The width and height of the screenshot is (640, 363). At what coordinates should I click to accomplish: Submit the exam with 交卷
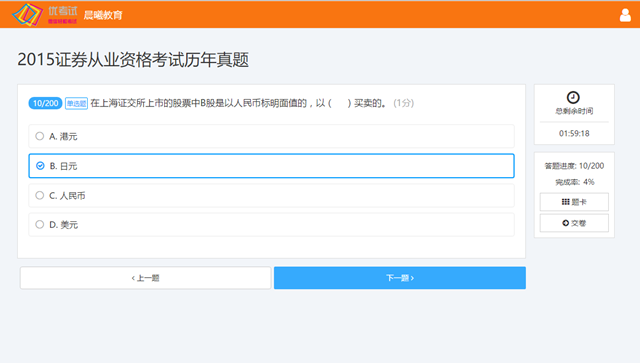(x=574, y=223)
